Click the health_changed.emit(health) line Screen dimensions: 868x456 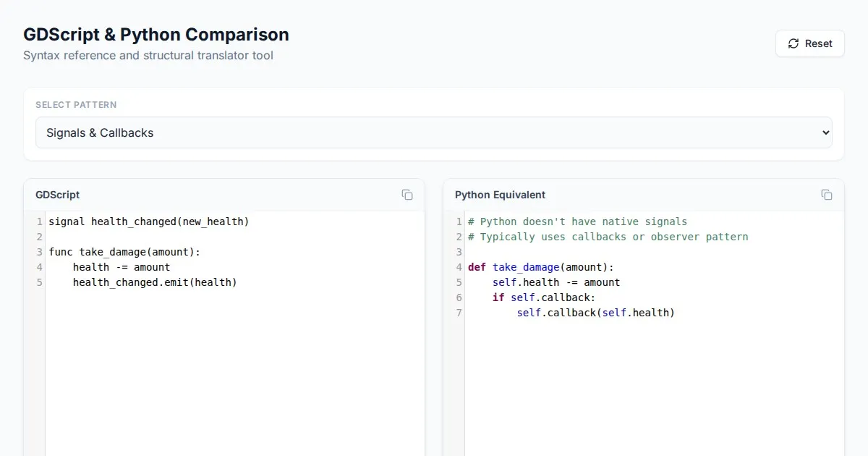(x=155, y=282)
